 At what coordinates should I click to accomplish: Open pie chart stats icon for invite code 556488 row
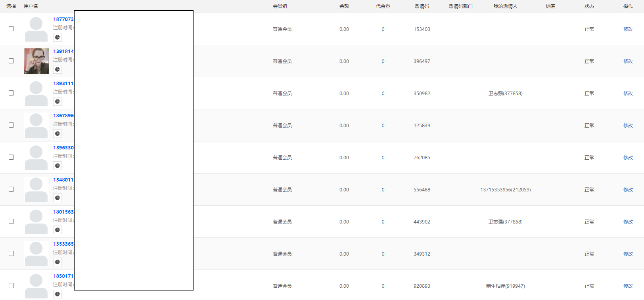[57, 198]
